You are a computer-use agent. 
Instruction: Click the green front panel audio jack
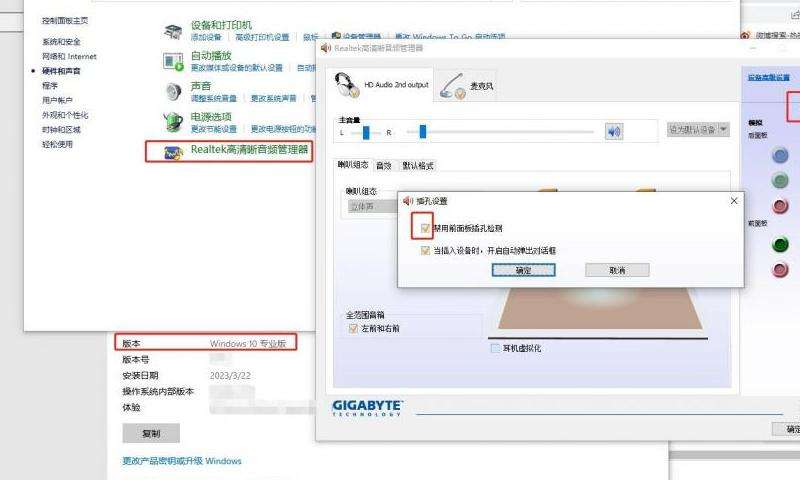point(780,244)
